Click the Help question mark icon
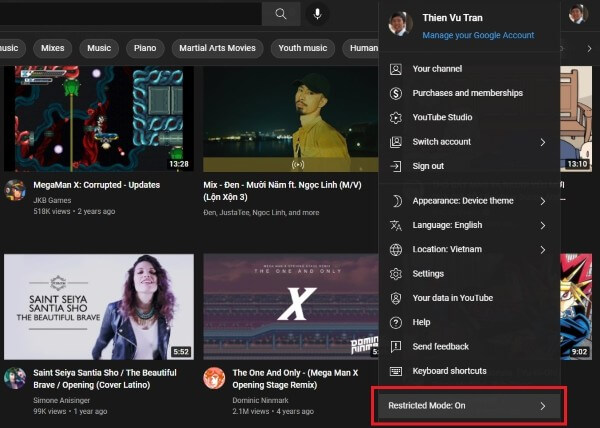600x428 pixels. (395, 322)
